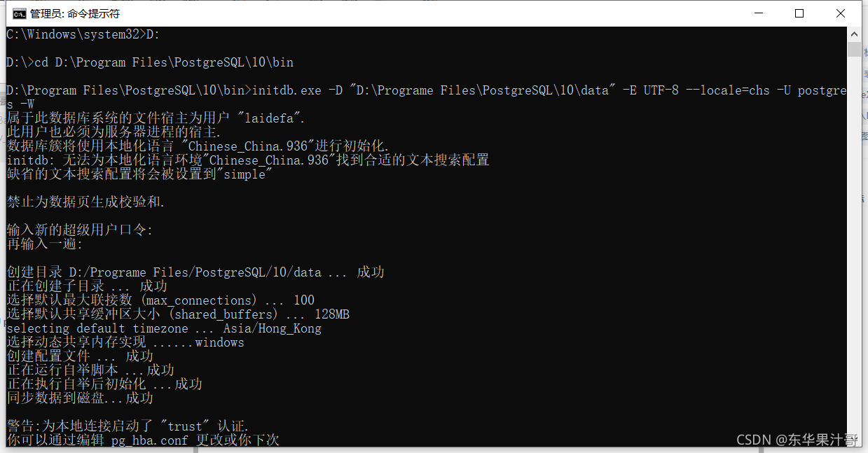Click the scrollbar thumb at top

[855, 49]
